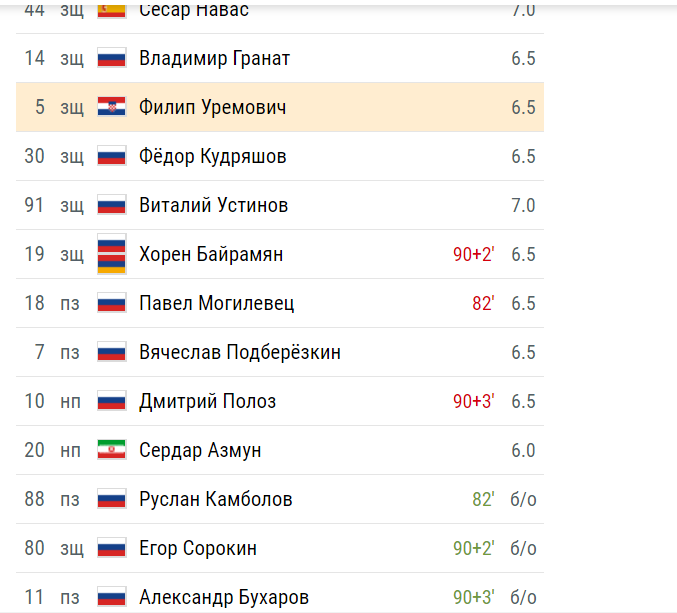Image resolution: width=677 pixels, height=613 pixels.
Task: Click the Croatian flag next to Филип Уремович
Action: pyautogui.click(x=112, y=107)
